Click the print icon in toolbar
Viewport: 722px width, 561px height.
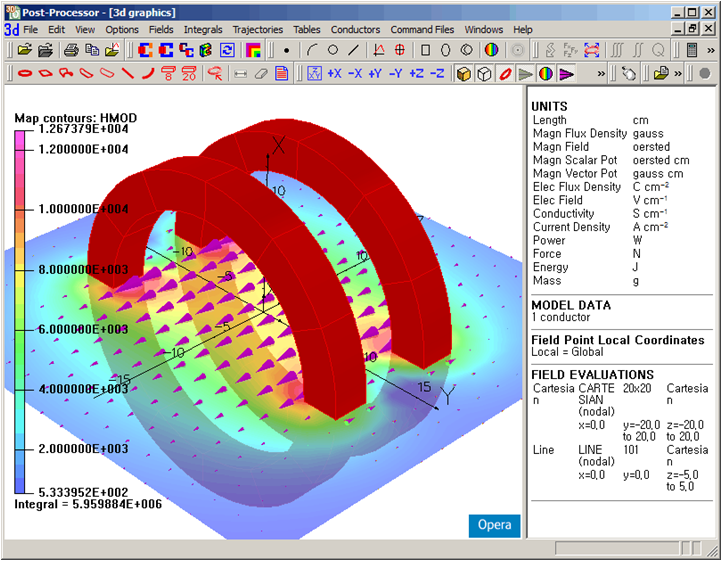(x=71, y=50)
